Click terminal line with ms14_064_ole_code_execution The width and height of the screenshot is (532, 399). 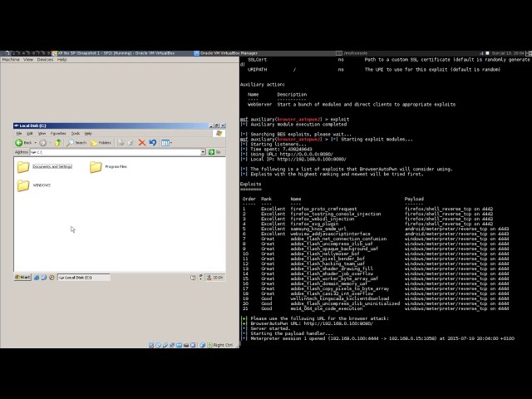376,308
